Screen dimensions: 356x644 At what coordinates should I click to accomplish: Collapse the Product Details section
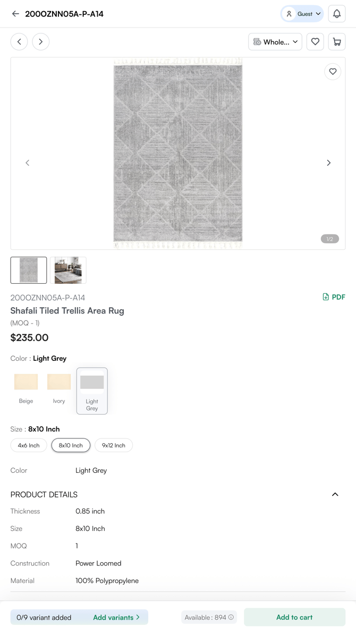coord(335,494)
